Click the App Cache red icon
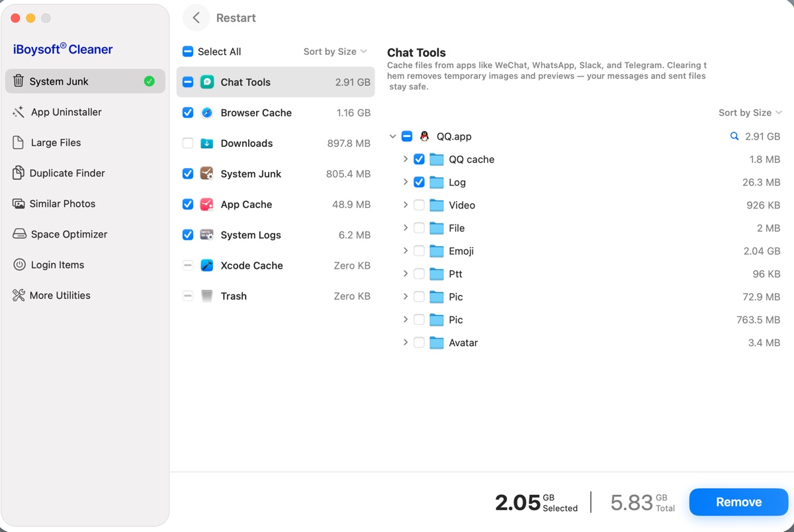 pos(206,204)
